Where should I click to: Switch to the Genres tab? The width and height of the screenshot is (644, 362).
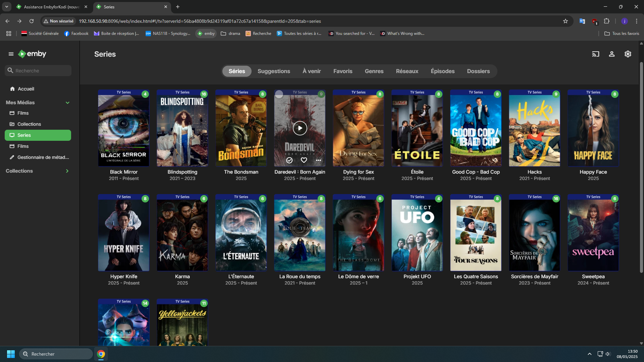click(x=374, y=71)
